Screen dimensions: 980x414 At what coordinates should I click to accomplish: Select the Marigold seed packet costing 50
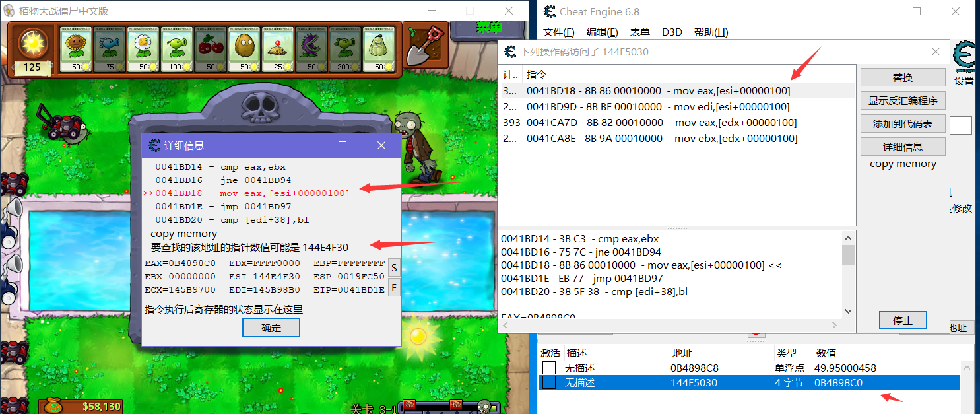143,50
